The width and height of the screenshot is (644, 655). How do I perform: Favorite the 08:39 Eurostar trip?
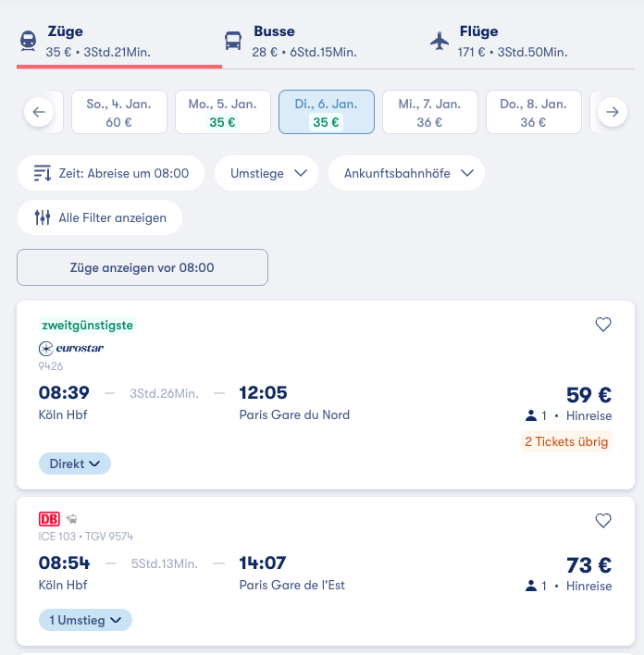coord(603,324)
